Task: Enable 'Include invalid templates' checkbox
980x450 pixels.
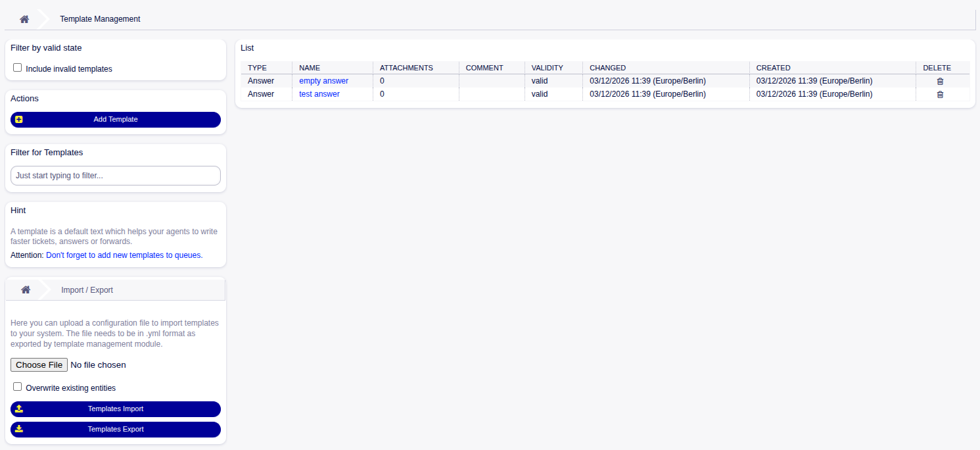Action: pyautogui.click(x=18, y=68)
